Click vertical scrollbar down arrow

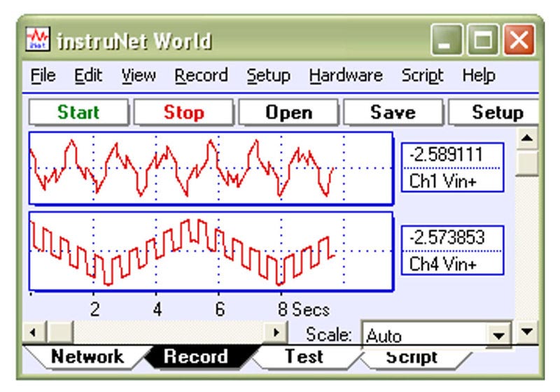[x=527, y=332]
